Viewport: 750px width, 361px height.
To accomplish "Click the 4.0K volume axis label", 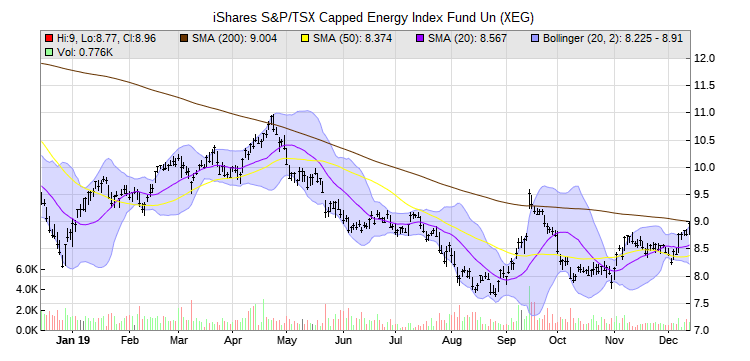I will pyautogui.click(x=27, y=290).
